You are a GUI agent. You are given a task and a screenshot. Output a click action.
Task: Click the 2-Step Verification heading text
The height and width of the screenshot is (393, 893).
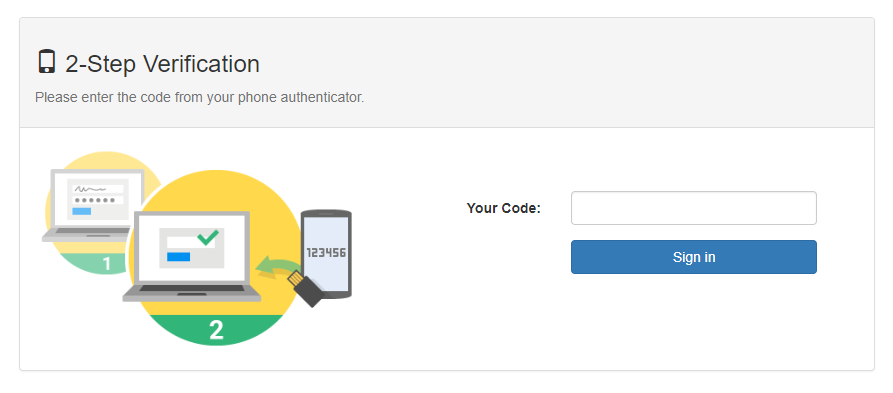[162, 64]
